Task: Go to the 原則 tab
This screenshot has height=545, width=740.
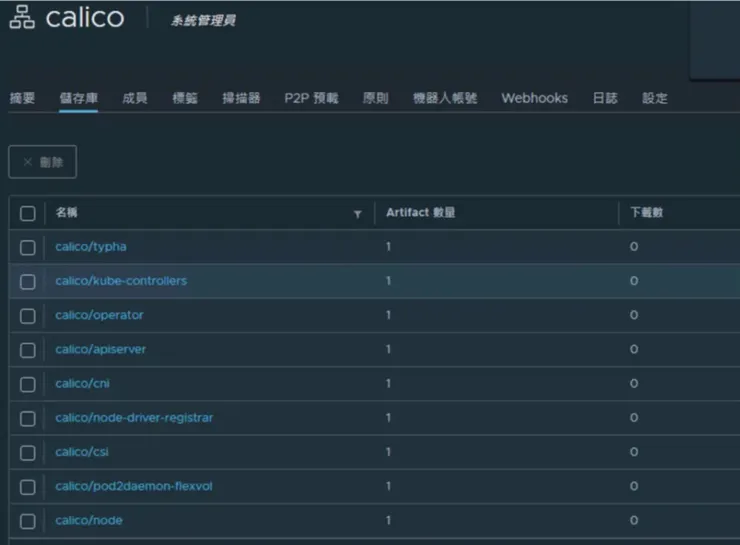Action: tap(376, 98)
